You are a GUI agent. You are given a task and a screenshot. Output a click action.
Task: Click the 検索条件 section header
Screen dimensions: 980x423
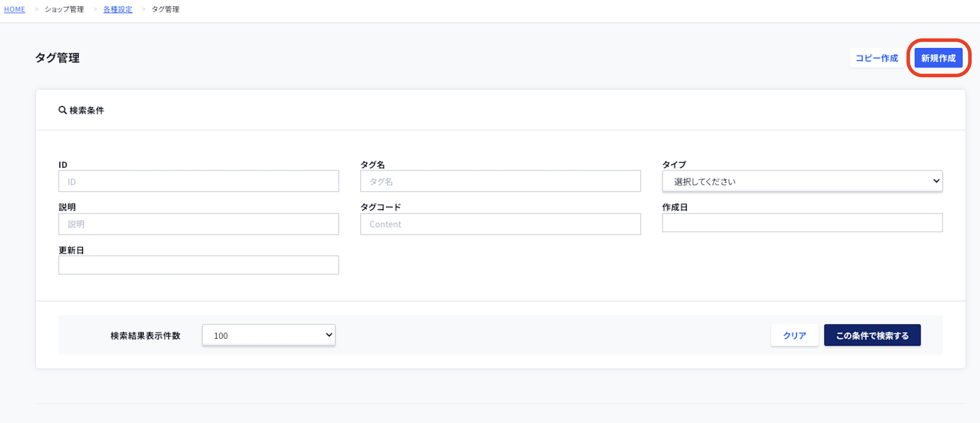pyautogui.click(x=86, y=110)
